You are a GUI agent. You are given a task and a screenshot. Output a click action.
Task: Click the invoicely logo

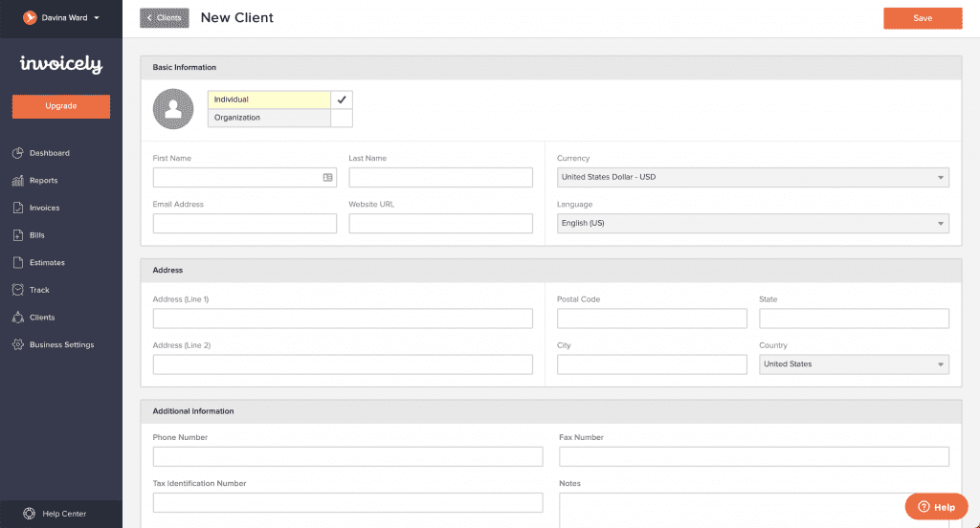pyautogui.click(x=60, y=64)
